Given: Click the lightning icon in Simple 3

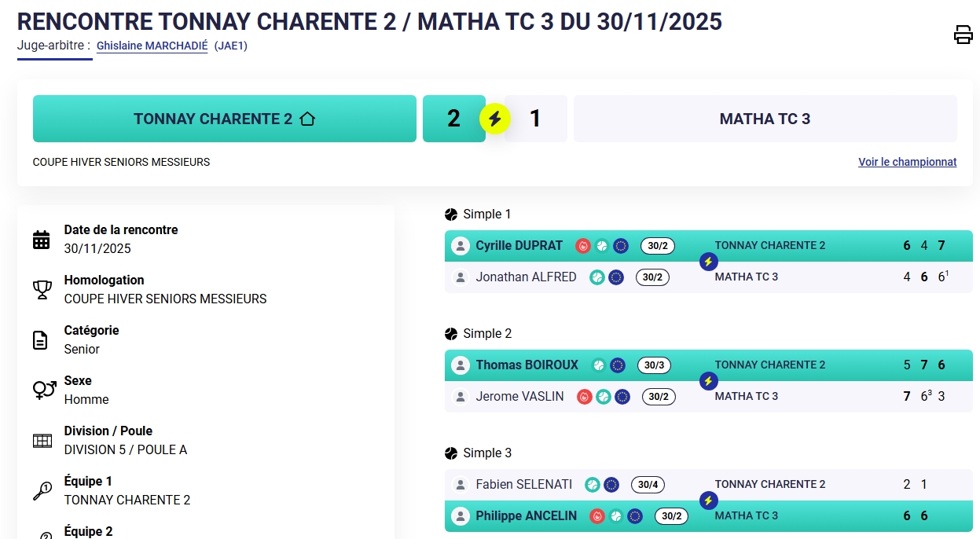Looking at the screenshot, I should coord(708,500).
